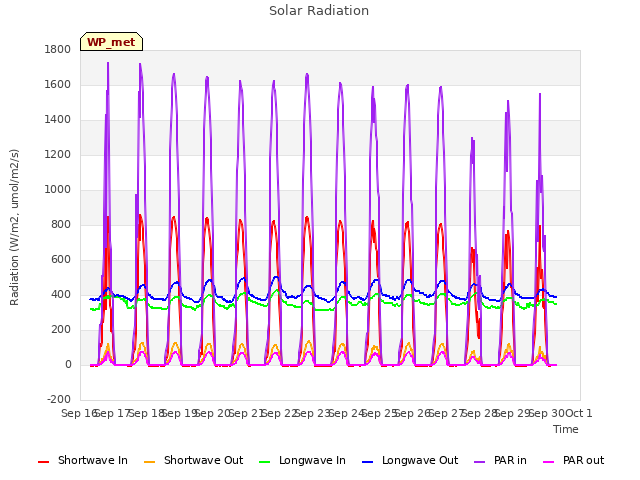Click the purple PAR in legend swatch
640x480 pixels.
coord(480,462)
